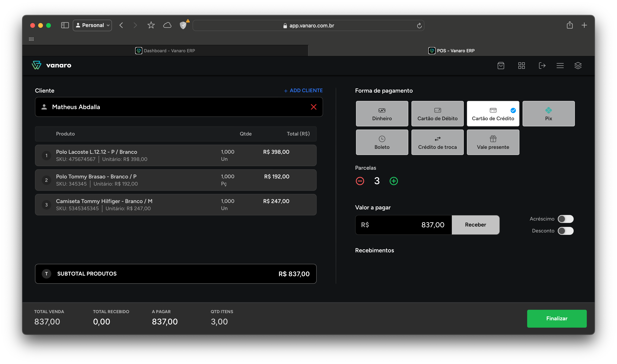Click the SUBTOTAL PRODUTOS row

[x=176, y=274]
